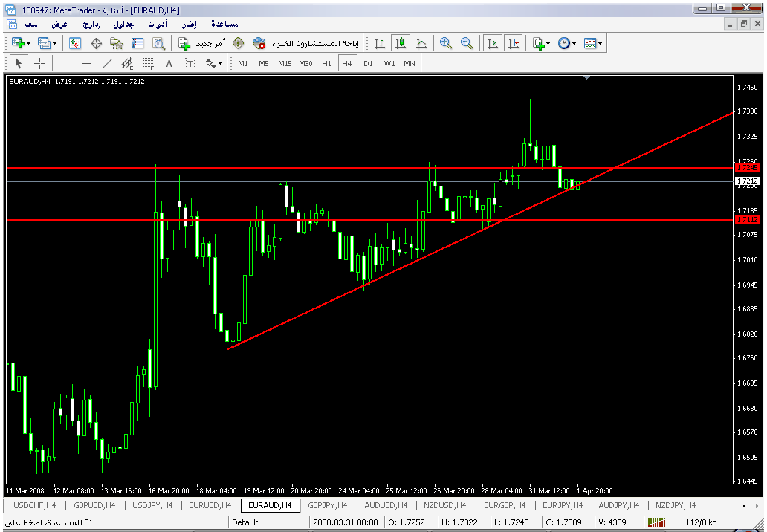Switch chart to candlestick mode
This screenshot has width=767, height=532.
pyautogui.click(x=401, y=44)
